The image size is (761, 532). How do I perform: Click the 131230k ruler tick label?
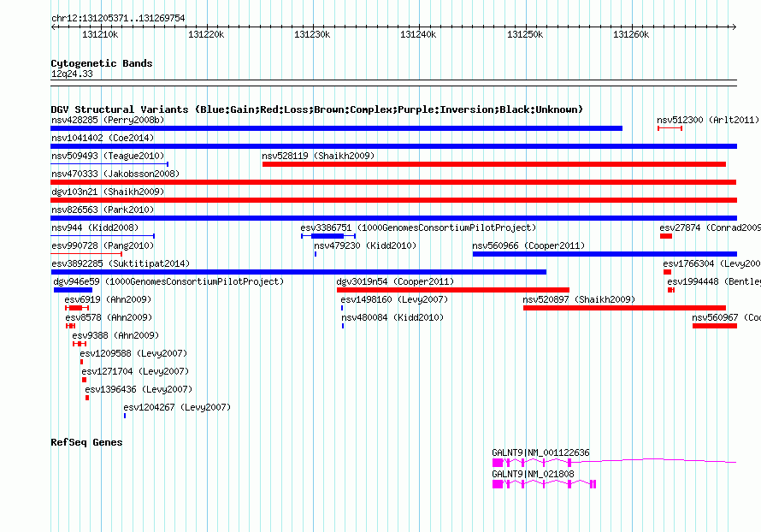tap(312, 34)
